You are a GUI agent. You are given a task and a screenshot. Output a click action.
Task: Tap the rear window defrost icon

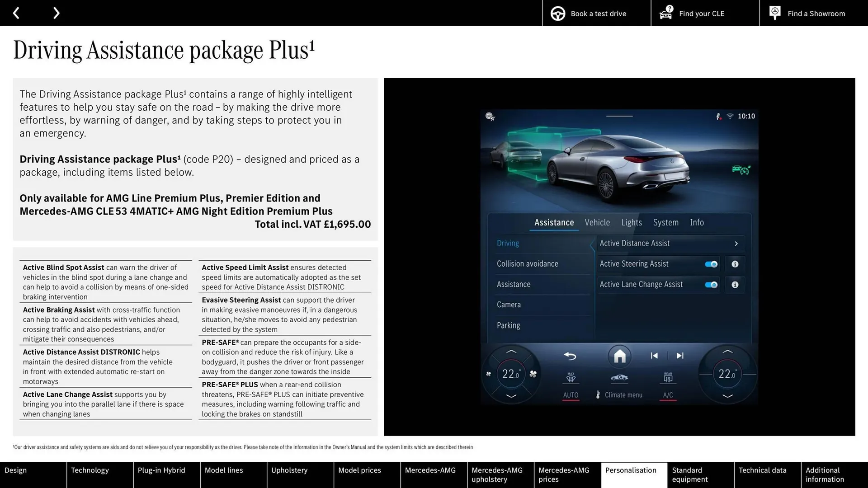(668, 376)
